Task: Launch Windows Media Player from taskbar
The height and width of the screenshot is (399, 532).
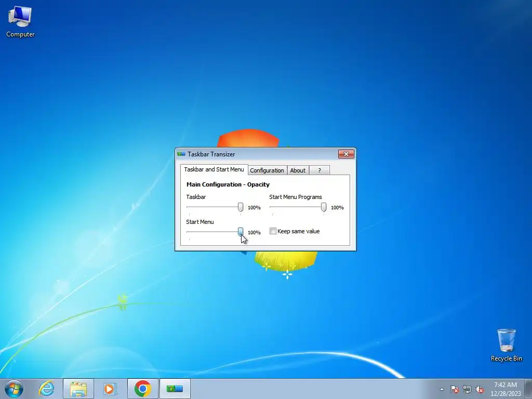Action: click(x=110, y=389)
